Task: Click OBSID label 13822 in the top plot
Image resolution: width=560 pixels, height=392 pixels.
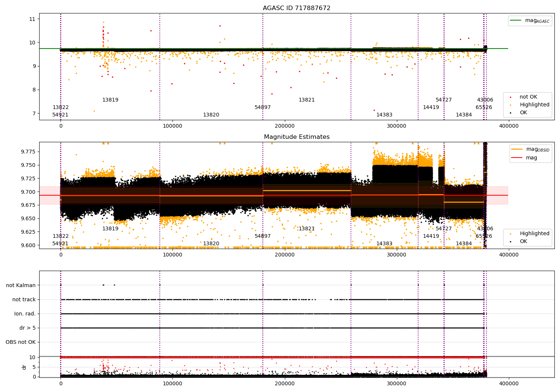Action: tap(60, 108)
